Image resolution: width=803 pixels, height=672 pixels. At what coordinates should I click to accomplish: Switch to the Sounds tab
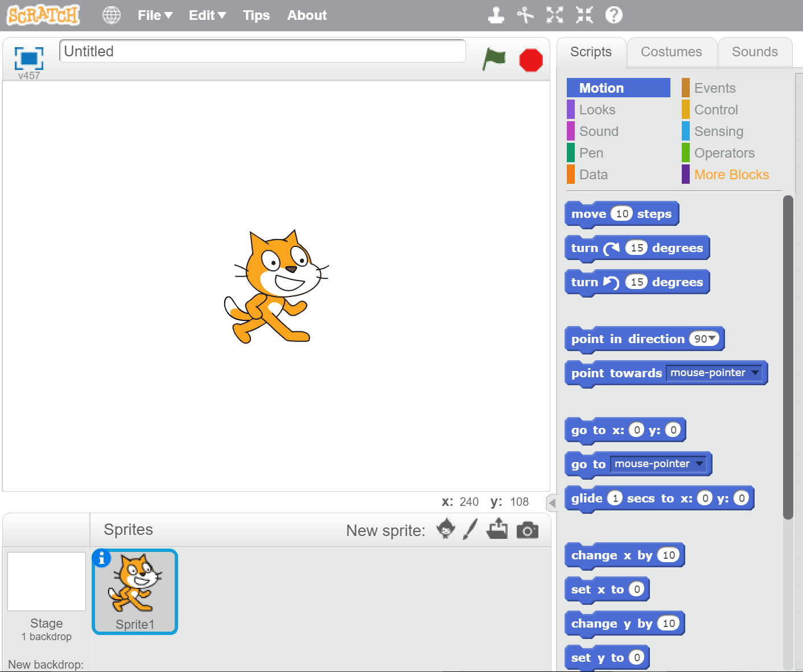[755, 52]
